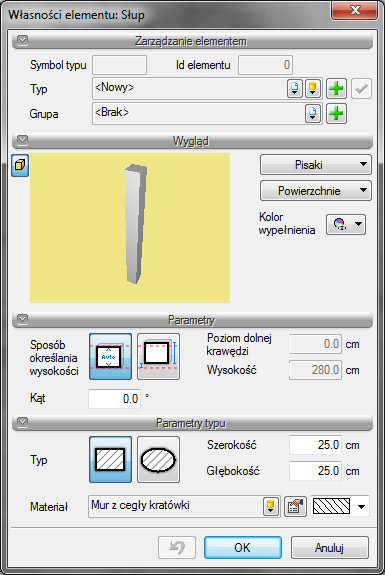
Task: Cancel with the Anuluj button
Action: pos(330,547)
